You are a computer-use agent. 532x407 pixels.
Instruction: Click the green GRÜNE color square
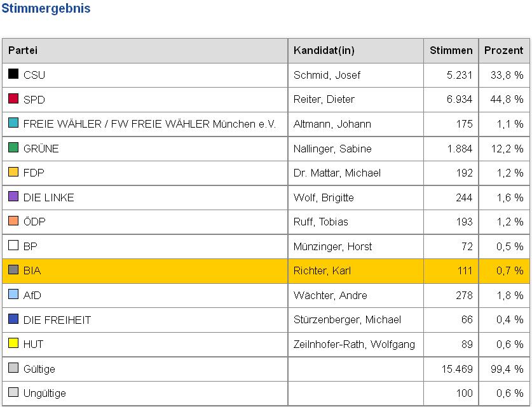13,147
